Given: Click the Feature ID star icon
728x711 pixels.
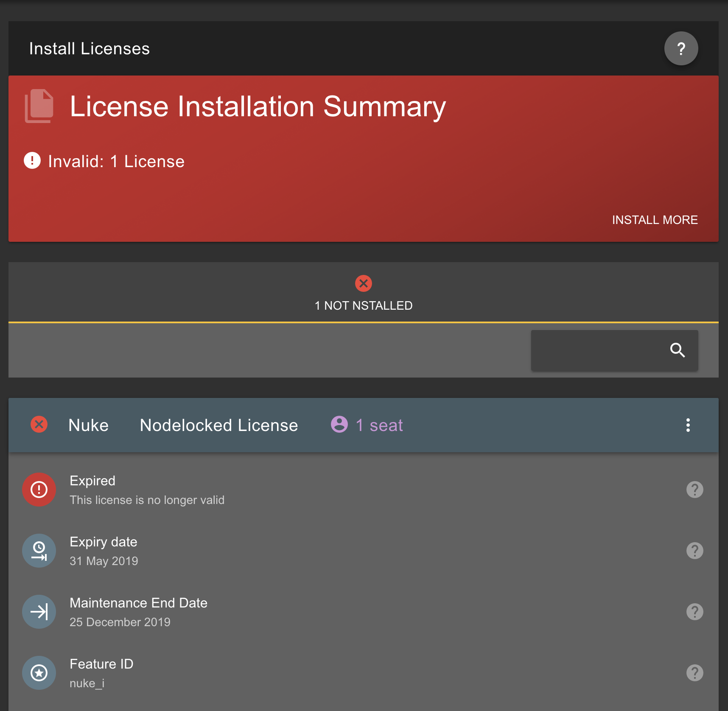Looking at the screenshot, I should 39,673.
